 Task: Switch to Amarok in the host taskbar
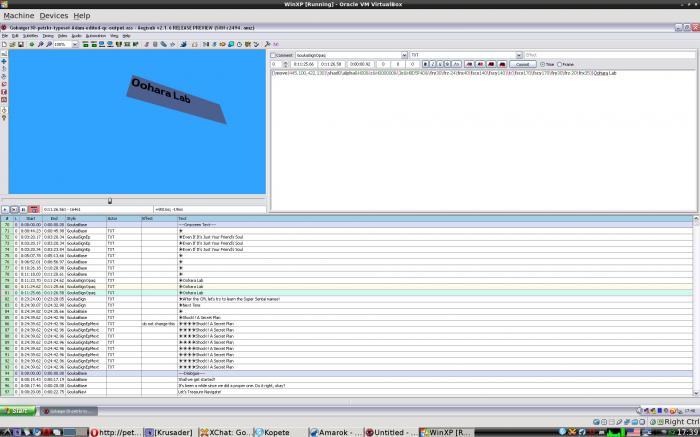pyautogui.click(x=336, y=432)
